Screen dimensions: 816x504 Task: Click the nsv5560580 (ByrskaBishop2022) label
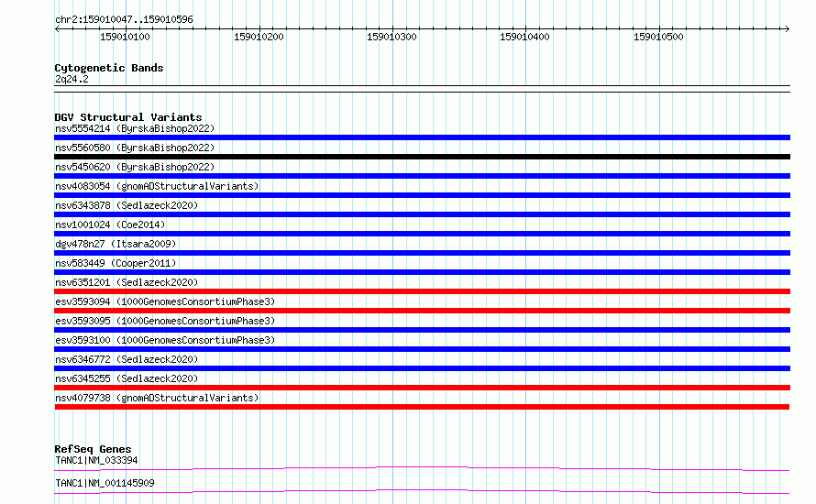[x=135, y=148]
